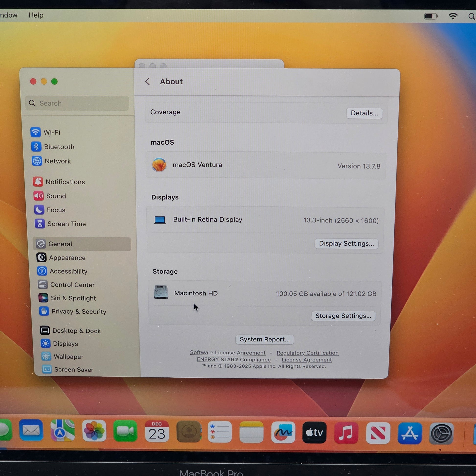Launch Freeform from the Dock
The height and width of the screenshot is (476, 476).
click(283, 432)
